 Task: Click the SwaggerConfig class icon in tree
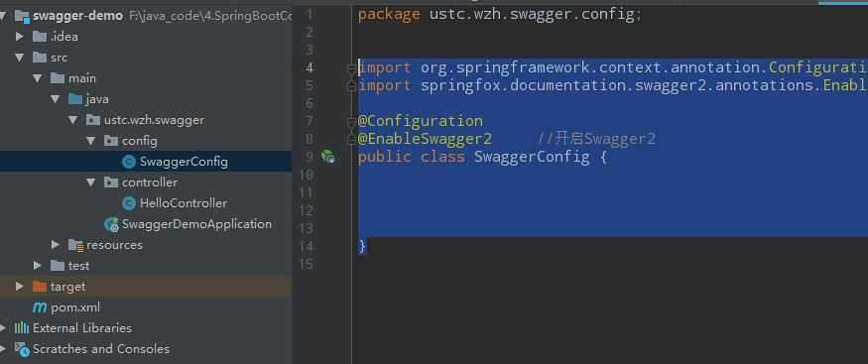coord(128,162)
